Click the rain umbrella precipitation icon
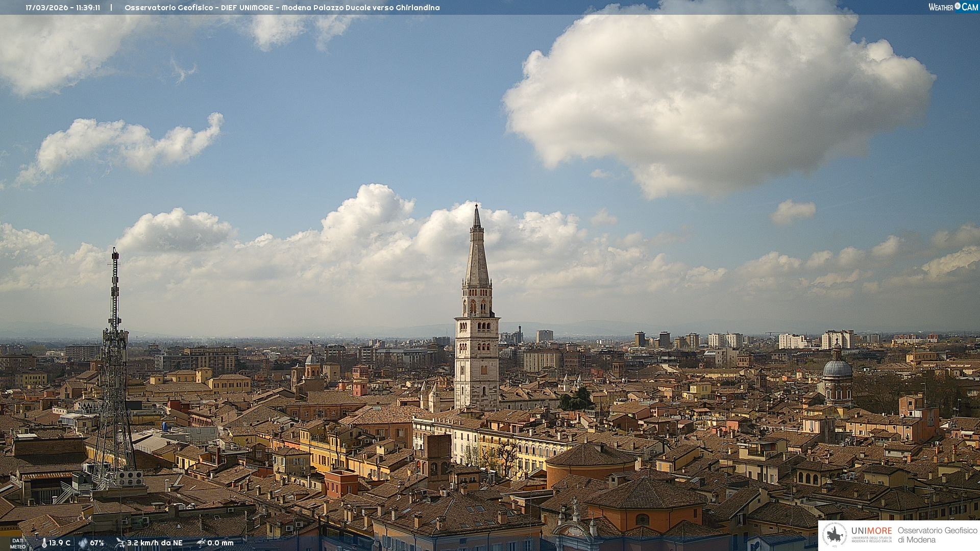Viewport: 980px width, 551px height. click(x=201, y=543)
